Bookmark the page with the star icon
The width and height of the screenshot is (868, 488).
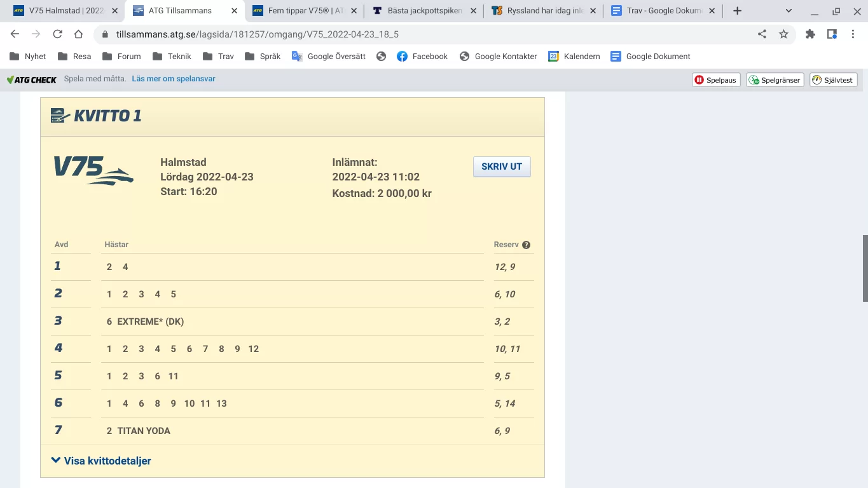click(x=783, y=34)
